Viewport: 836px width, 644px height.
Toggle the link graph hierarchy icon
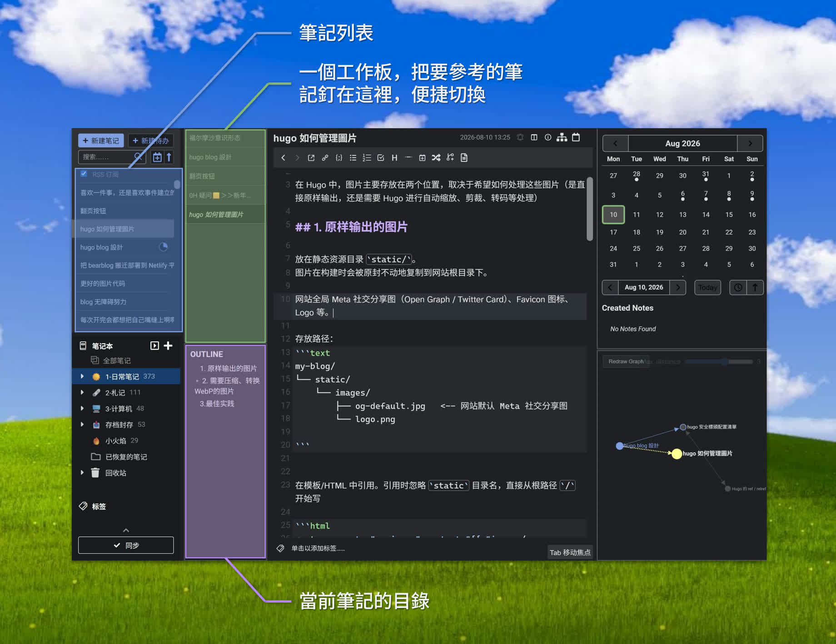(562, 137)
